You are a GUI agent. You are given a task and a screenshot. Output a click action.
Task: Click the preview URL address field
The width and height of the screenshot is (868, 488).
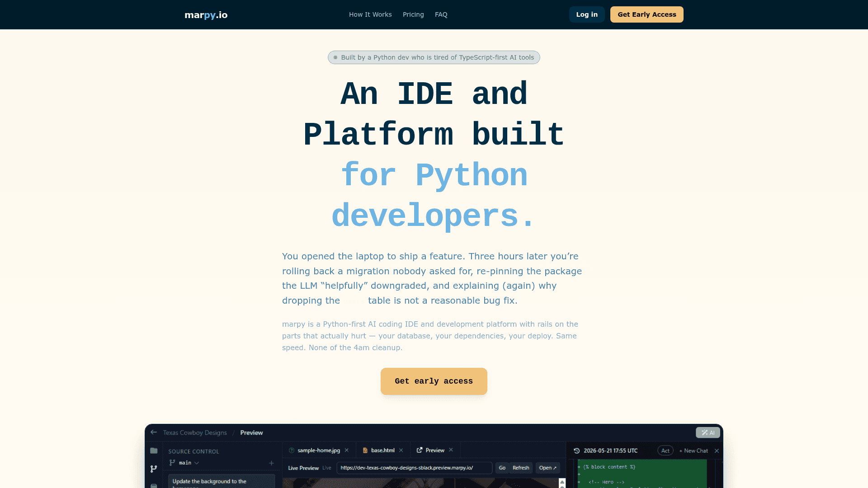tap(414, 468)
